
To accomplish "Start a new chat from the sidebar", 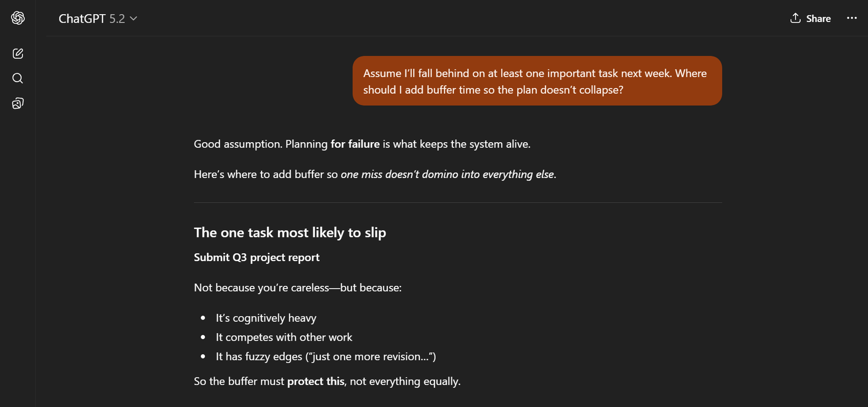I will coord(17,53).
